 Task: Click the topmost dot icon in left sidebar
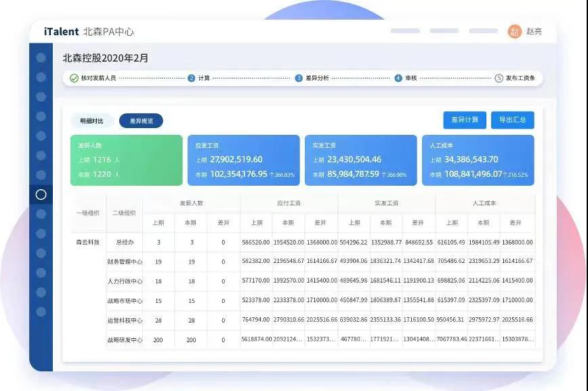coord(41,58)
